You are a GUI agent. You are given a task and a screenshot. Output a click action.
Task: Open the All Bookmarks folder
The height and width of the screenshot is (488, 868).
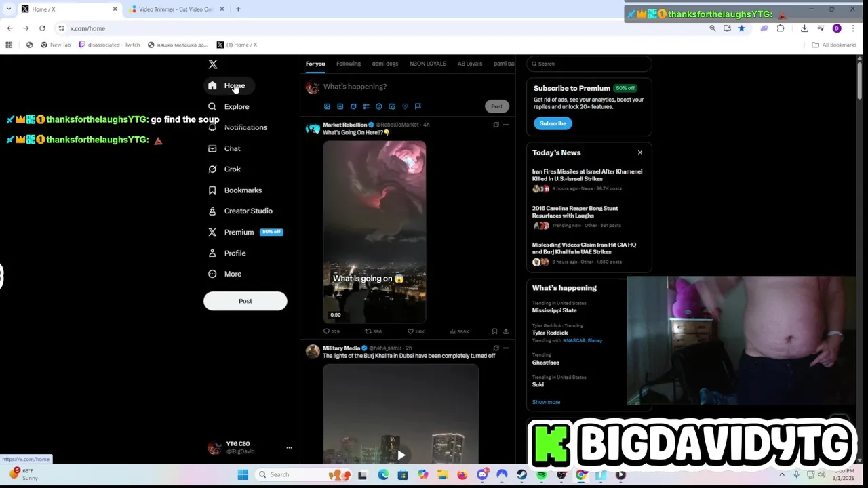click(834, 45)
